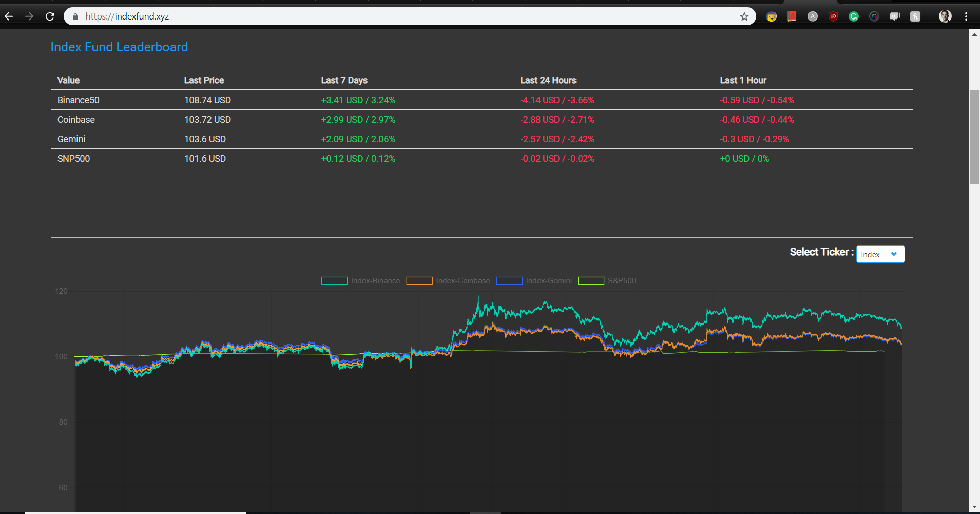This screenshot has height=514, width=980.
Task: Open the Chrome three-dot menu
Action: coord(967,16)
